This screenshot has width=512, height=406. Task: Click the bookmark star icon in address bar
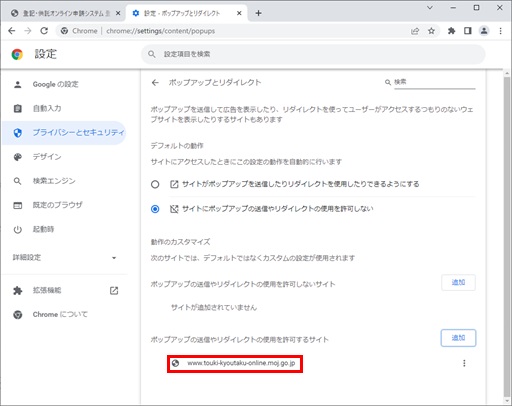[431, 31]
